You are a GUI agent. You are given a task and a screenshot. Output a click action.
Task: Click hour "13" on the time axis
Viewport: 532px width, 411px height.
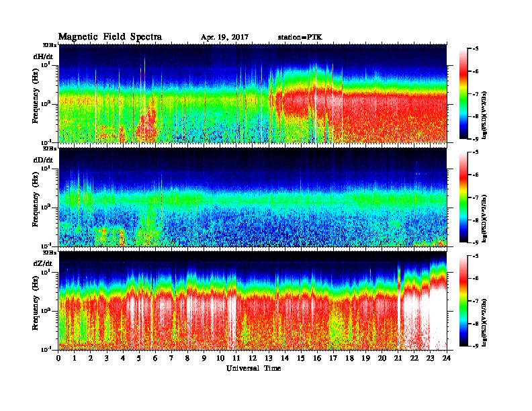pos(269,359)
